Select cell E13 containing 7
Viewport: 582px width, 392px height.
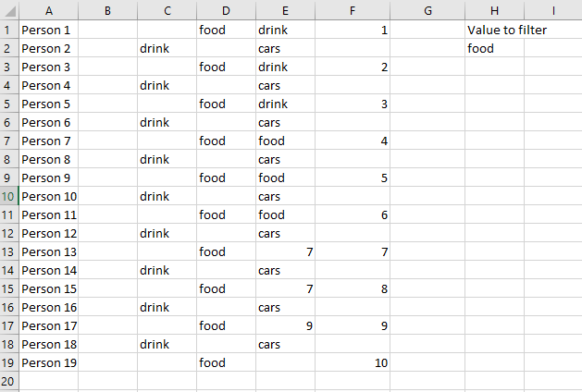tap(285, 251)
